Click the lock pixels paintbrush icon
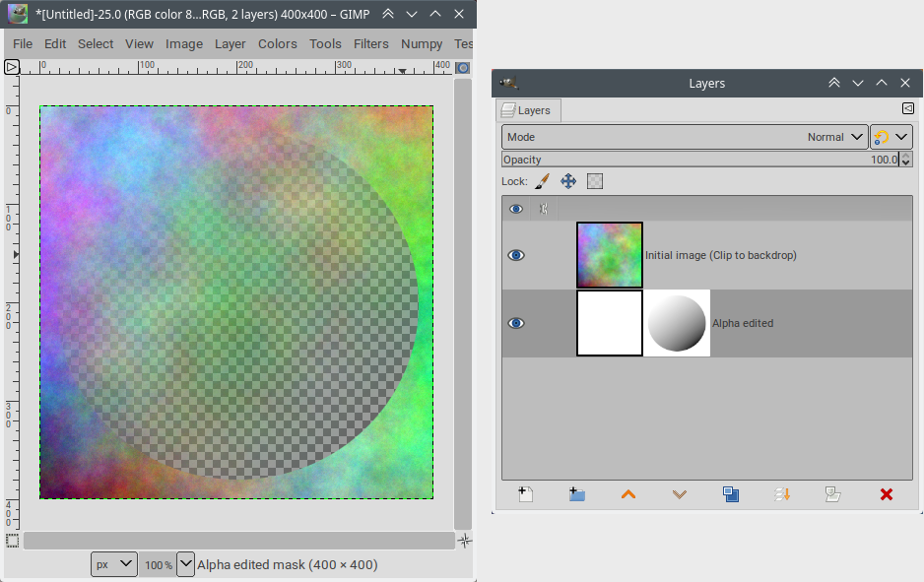924x582 pixels. pyautogui.click(x=542, y=181)
